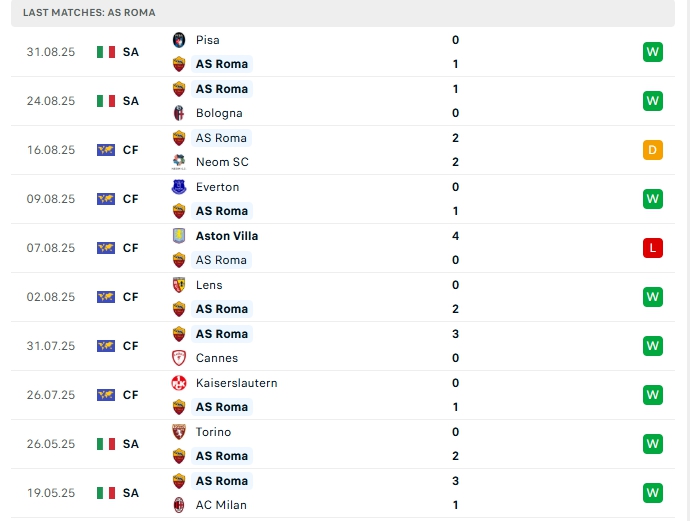This screenshot has width=690, height=521.
Task: Click the Everton club crest icon
Action: (179, 187)
